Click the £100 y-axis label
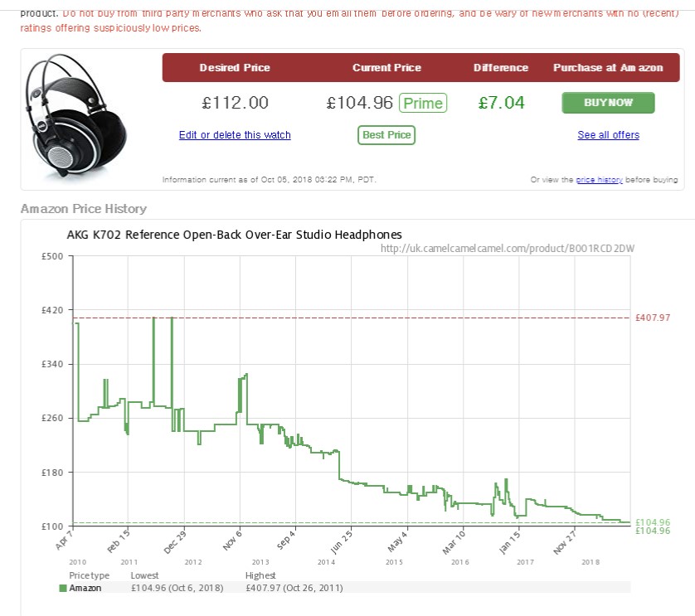This screenshot has width=695, height=616. click(52, 527)
